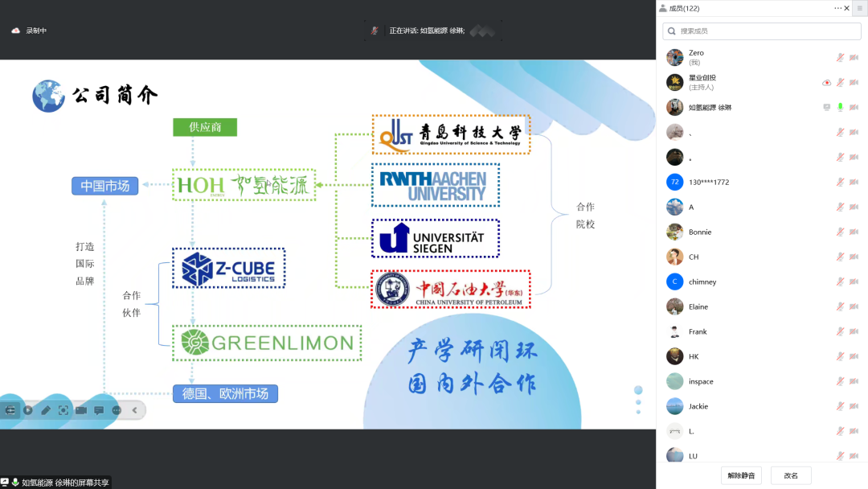Click the blue 72 avatar badge
The height and width of the screenshot is (489, 868).
pyautogui.click(x=675, y=183)
